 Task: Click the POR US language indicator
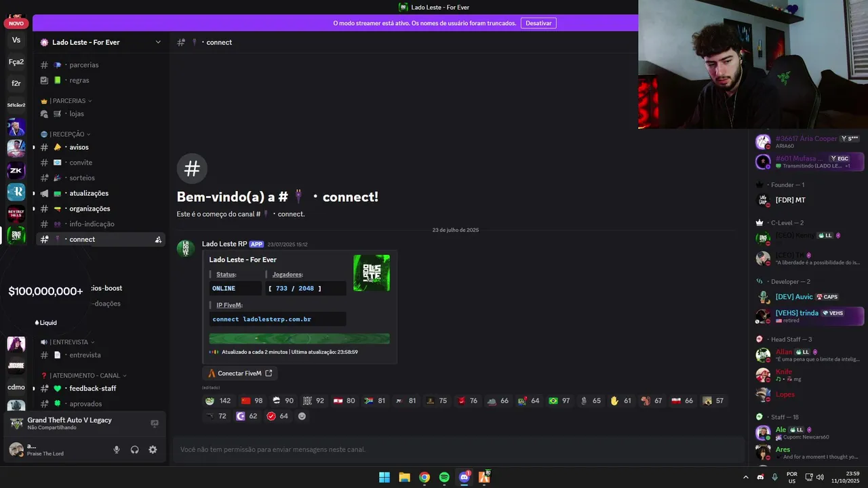(792, 477)
